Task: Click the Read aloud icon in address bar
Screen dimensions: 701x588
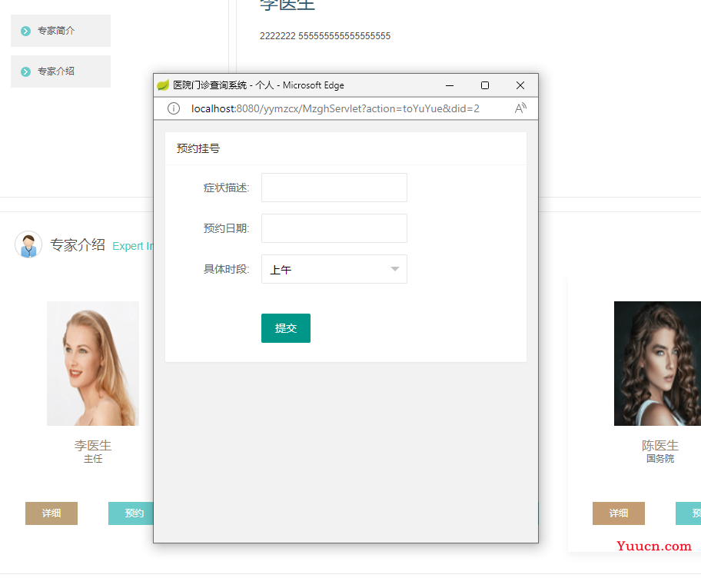Action: 520,108
